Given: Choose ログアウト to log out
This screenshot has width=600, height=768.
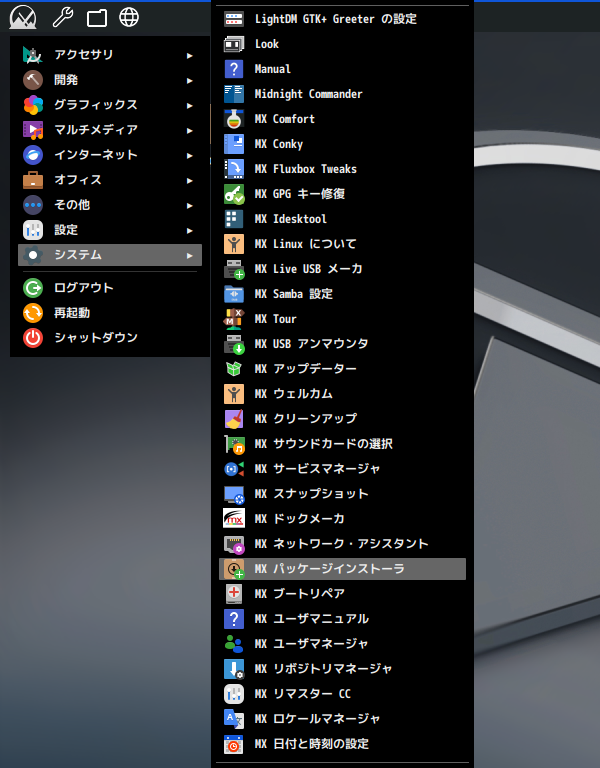Looking at the screenshot, I should (110, 288).
